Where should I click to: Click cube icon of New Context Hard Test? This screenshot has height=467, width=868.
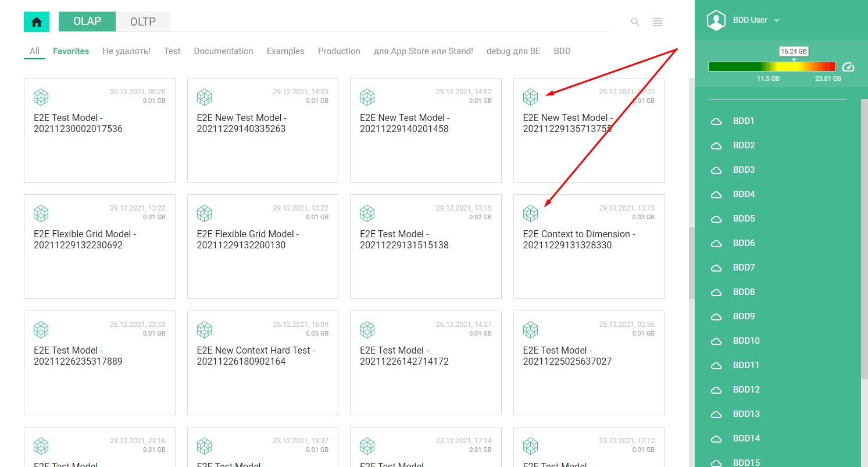(204, 330)
